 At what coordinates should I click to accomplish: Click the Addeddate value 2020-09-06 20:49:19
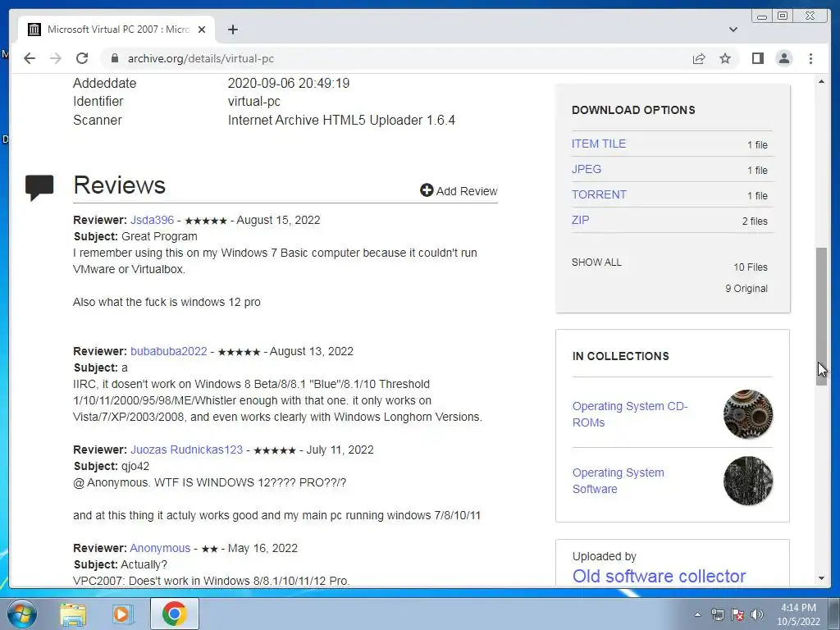[x=289, y=83]
